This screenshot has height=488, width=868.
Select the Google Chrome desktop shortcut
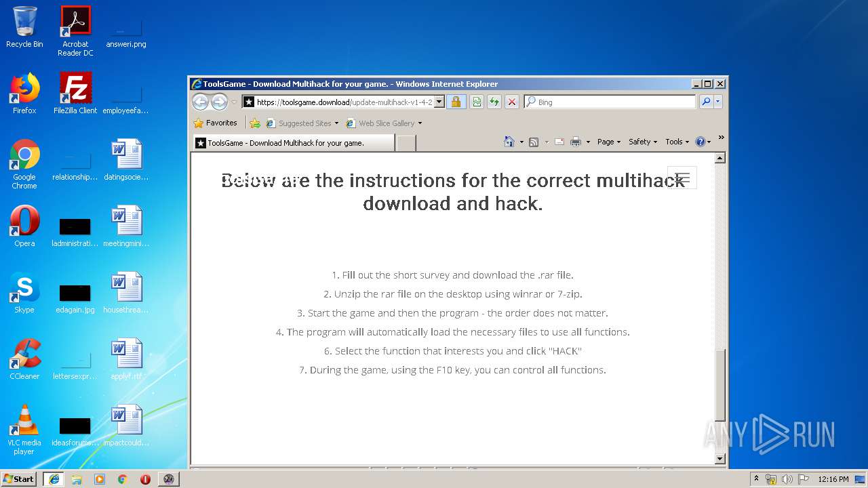click(24, 164)
